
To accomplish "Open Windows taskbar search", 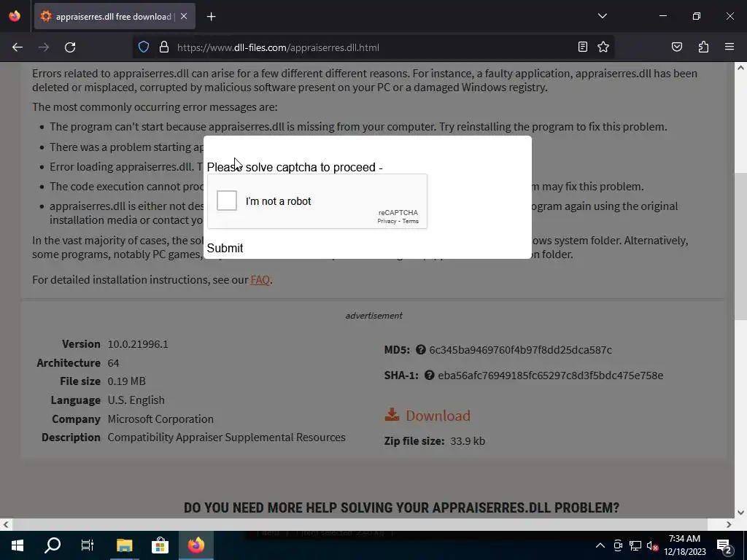I will pos(53,545).
